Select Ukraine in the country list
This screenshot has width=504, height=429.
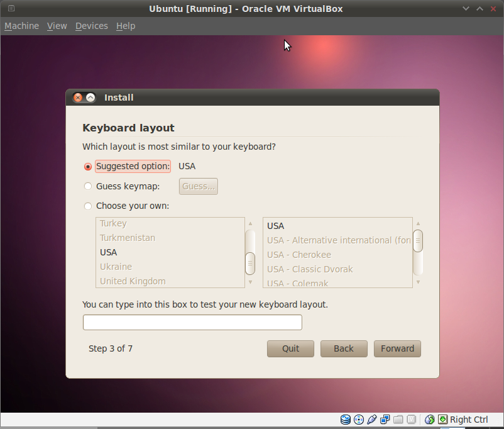click(170, 267)
